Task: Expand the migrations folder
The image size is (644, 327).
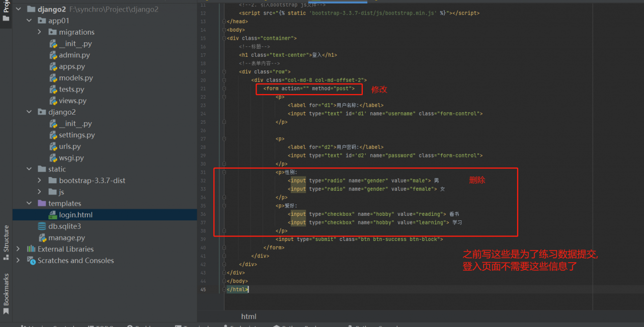Action: [40, 32]
